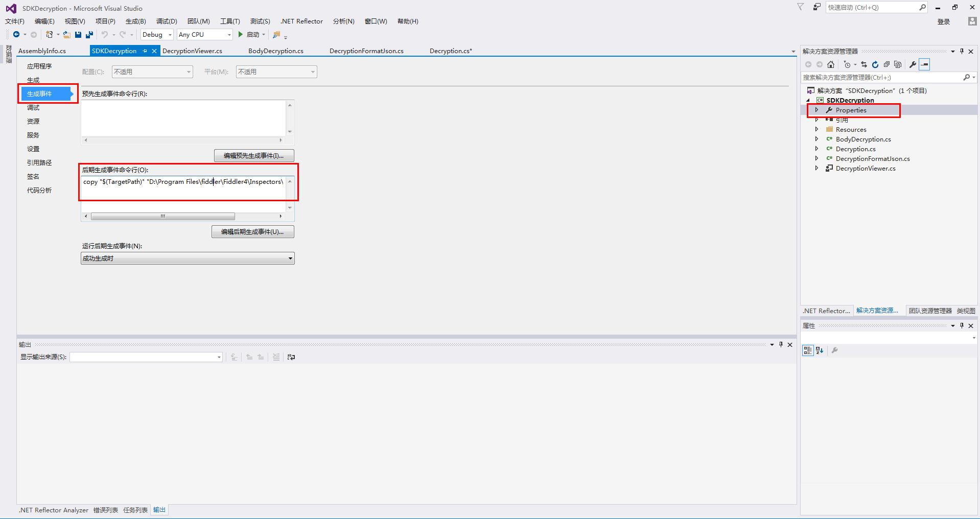Refresh the Solution Explorer tree
The width and height of the screenshot is (980, 519).
[x=875, y=64]
